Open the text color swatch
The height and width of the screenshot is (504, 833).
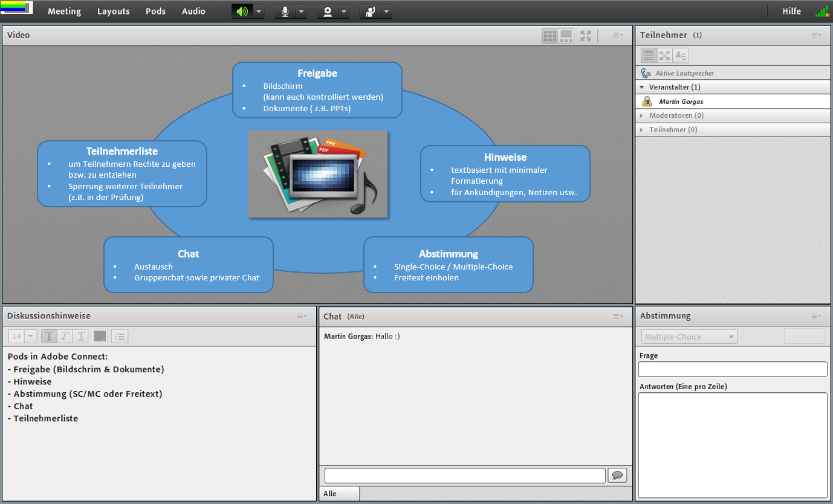coord(100,336)
